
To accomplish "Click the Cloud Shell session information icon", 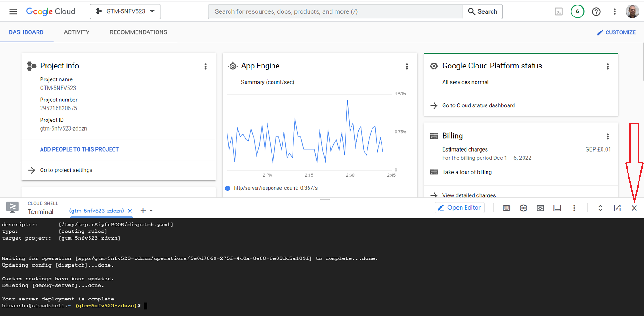I will [x=557, y=208].
